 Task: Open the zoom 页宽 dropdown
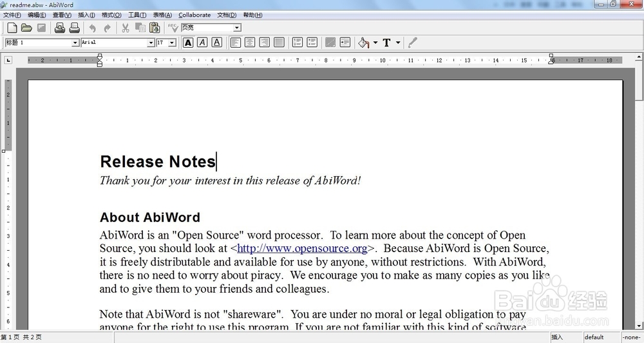(x=238, y=28)
